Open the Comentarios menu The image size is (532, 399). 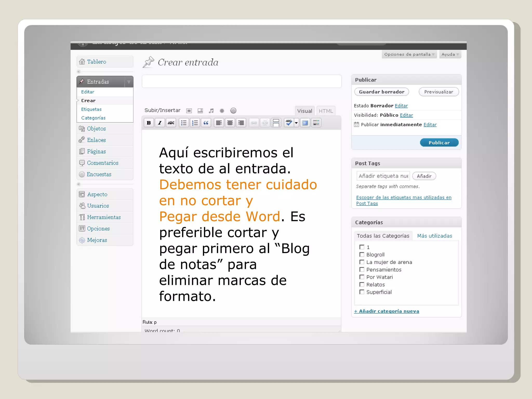point(105,163)
